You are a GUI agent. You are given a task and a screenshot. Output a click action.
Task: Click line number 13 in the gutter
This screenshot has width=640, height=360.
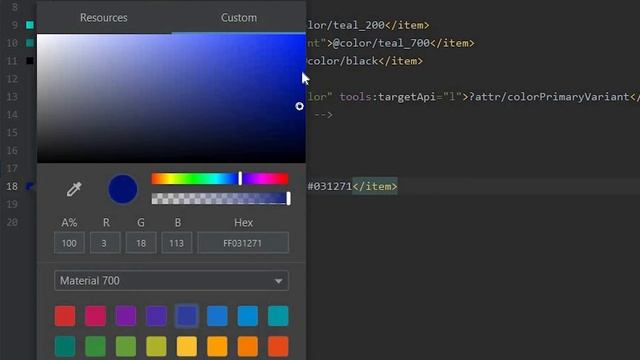click(12, 97)
